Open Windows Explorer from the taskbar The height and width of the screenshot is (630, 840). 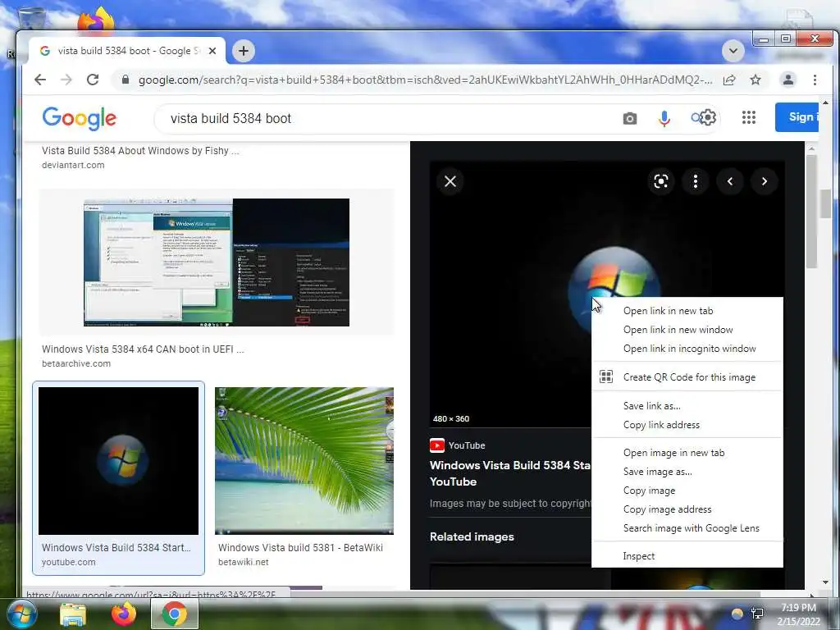coord(73,614)
